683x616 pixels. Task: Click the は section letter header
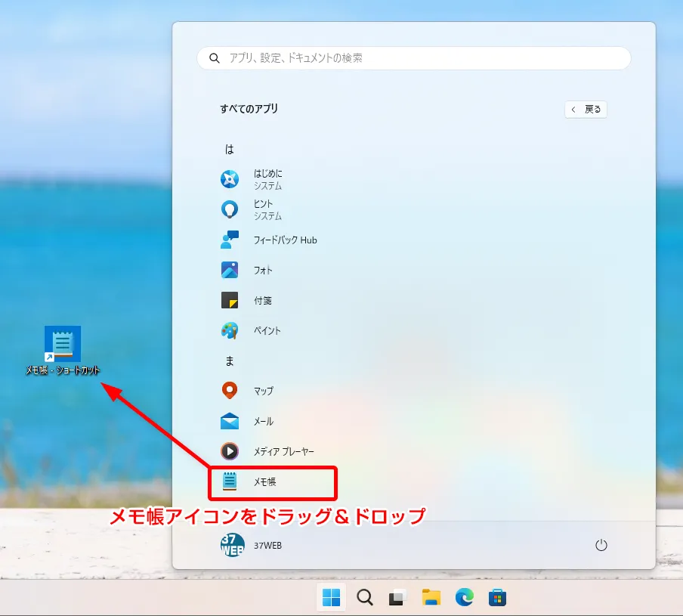point(227,149)
